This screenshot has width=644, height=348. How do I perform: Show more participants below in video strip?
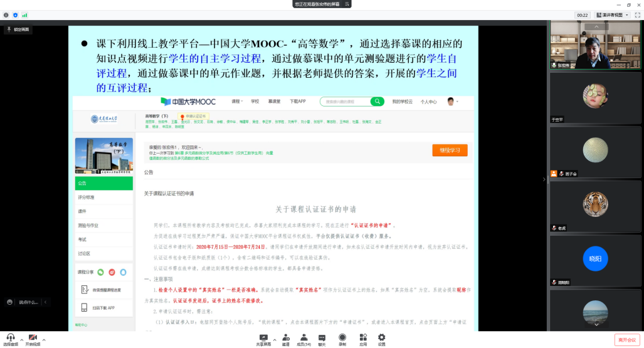click(x=596, y=325)
